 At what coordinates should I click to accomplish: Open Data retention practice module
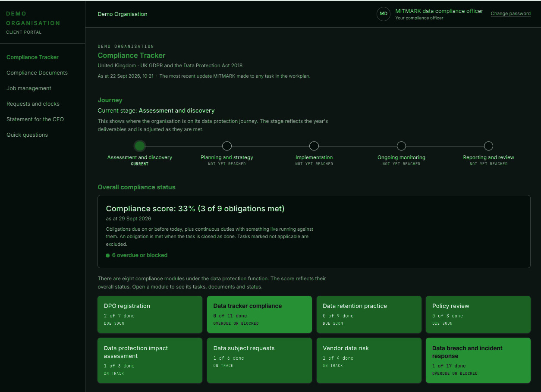[x=369, y=314]
